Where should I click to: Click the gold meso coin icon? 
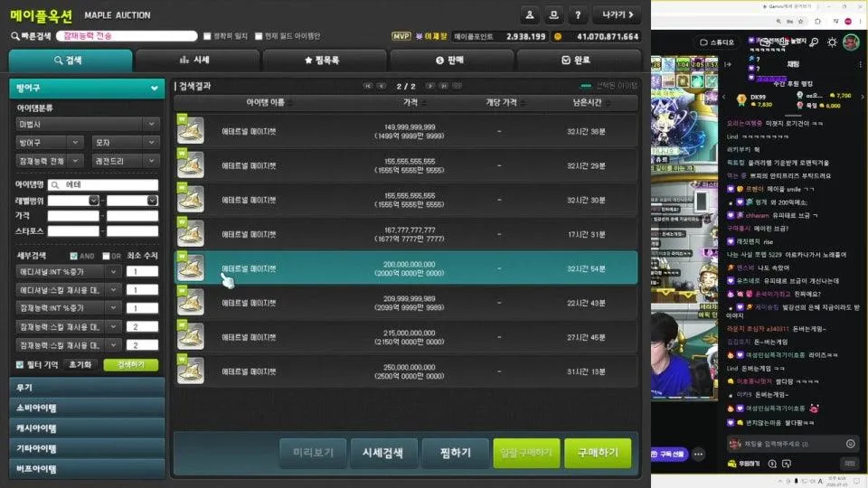pos(558,36)
